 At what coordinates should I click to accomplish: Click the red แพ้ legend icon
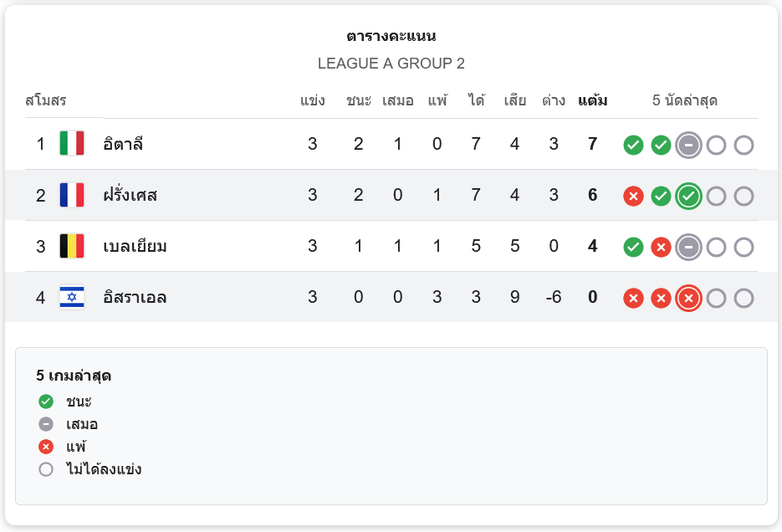(46, 447)
